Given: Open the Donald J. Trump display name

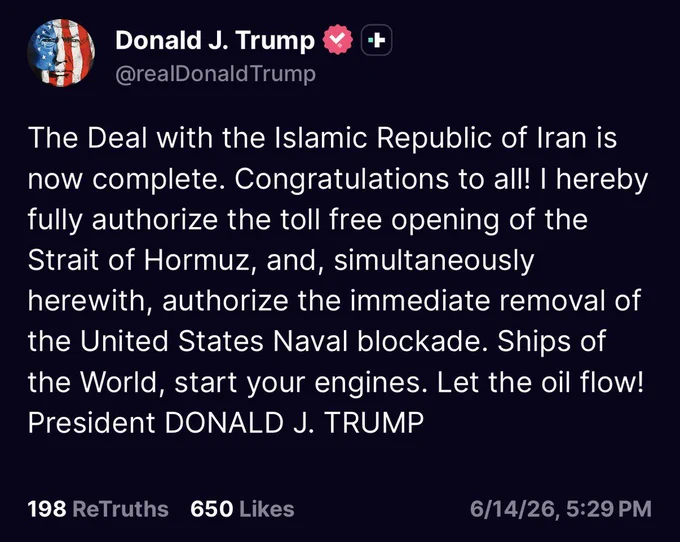Looking at the screenshot, I should [x=215, y=40].
